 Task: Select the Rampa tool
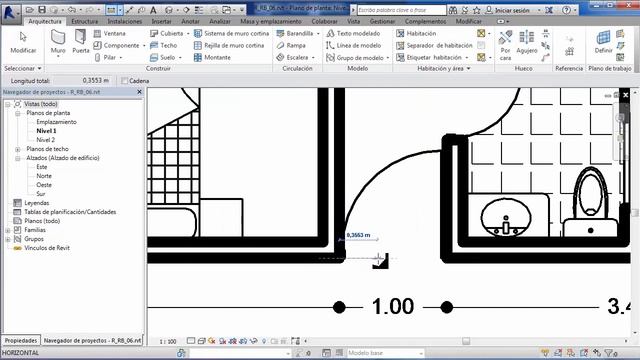click(291, 45)
